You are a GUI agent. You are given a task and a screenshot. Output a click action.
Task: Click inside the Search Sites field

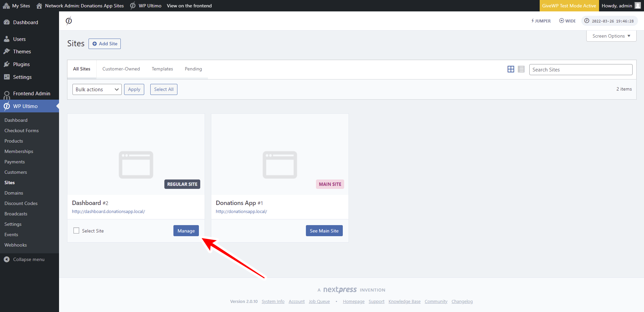[581, 69]
